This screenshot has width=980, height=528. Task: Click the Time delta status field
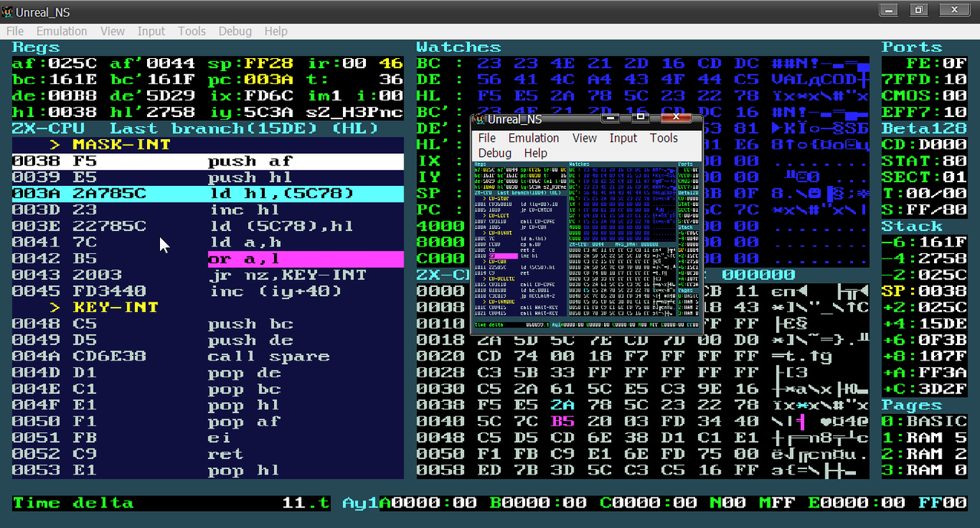point(171,503)
